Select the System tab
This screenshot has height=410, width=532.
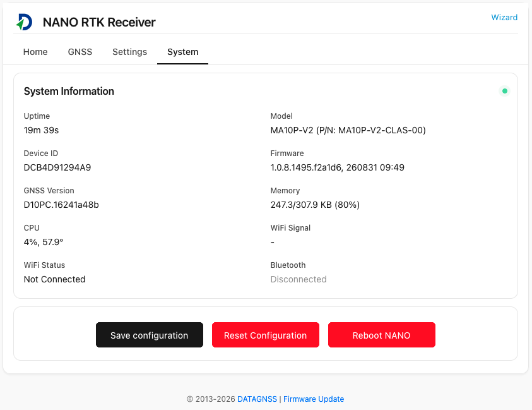182,52
